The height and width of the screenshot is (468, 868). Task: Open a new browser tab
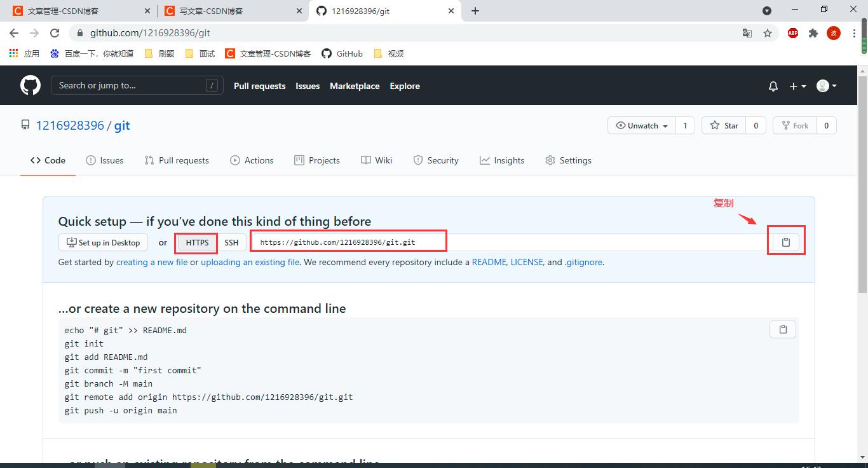click(x=475, y=11)
